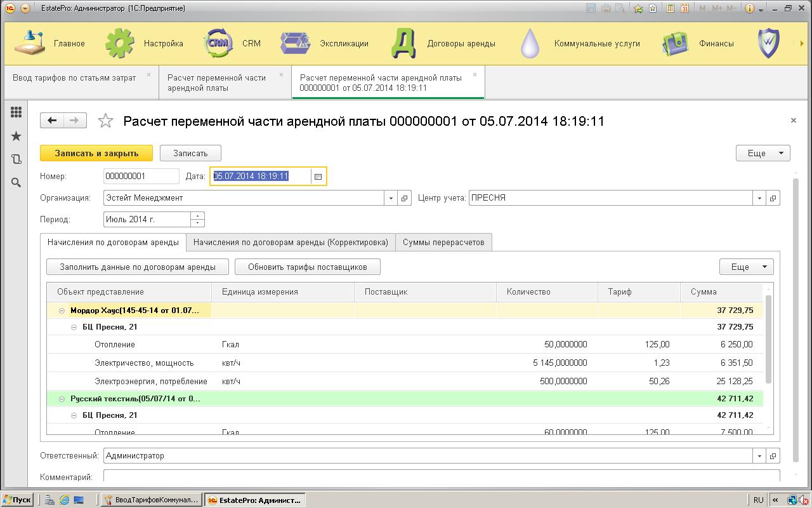This screenshot has height=508, width=812.
Task: Collapse БЦ Пресня, 21 under Мордор Хаус
Action: pos(74,327)
